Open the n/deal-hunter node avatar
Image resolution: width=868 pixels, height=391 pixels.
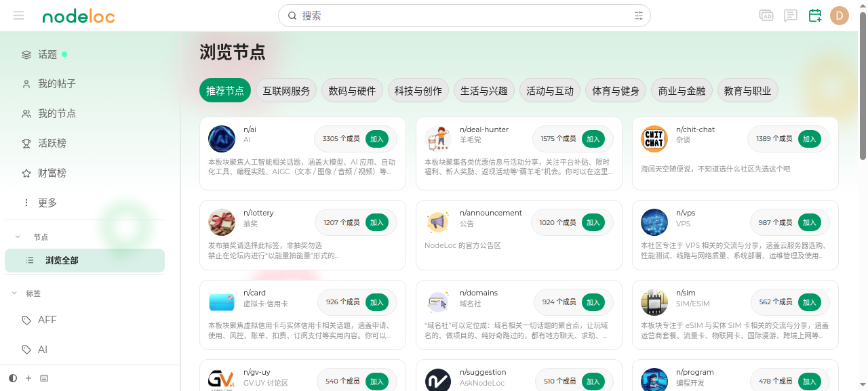click(438, 139)
